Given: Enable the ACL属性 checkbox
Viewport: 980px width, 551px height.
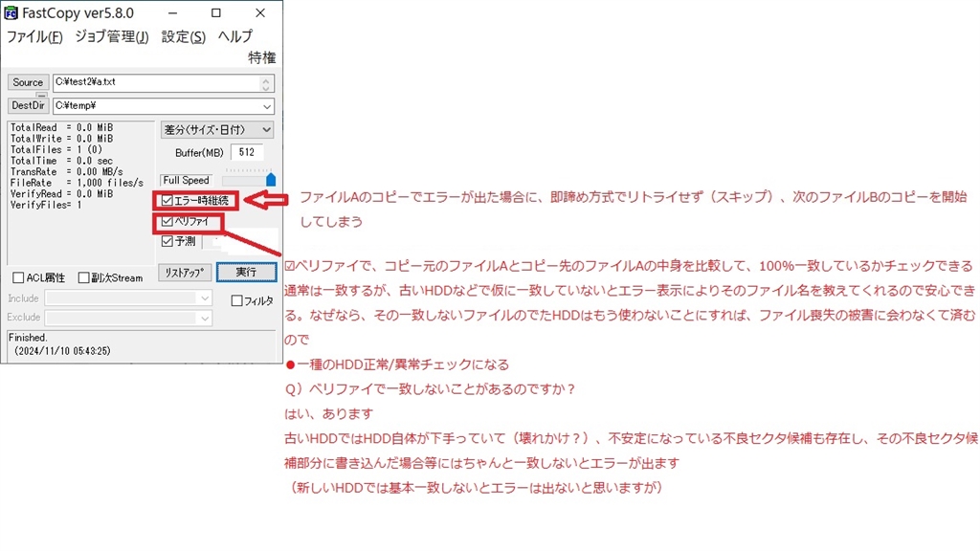Looking at the screenshot, I should point(18,278).
